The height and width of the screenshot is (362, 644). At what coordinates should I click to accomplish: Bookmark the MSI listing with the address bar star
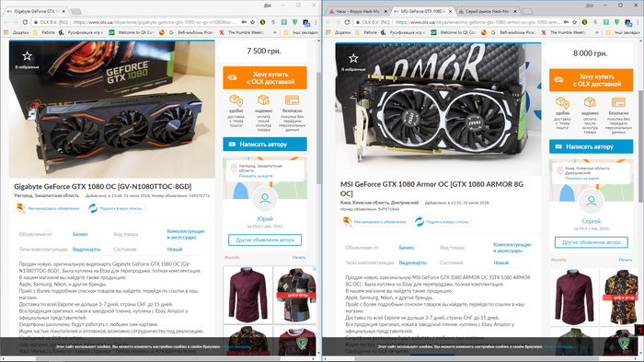[x=575, y=22]
